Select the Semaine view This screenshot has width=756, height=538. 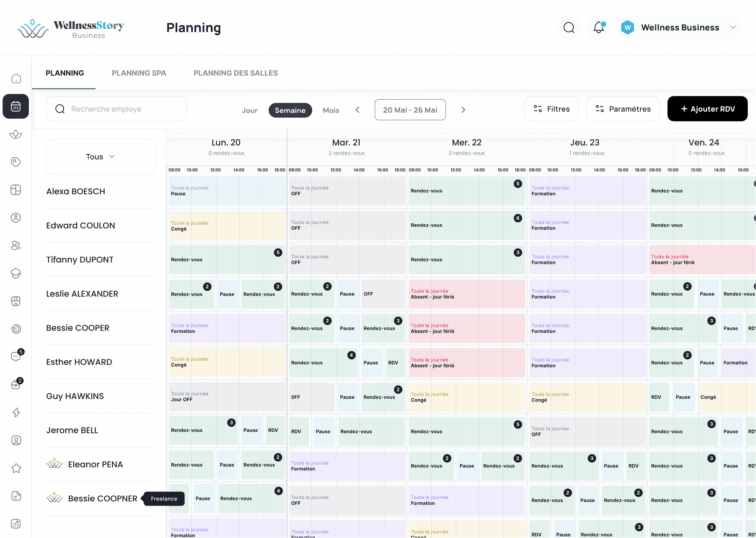click(290, 110)
